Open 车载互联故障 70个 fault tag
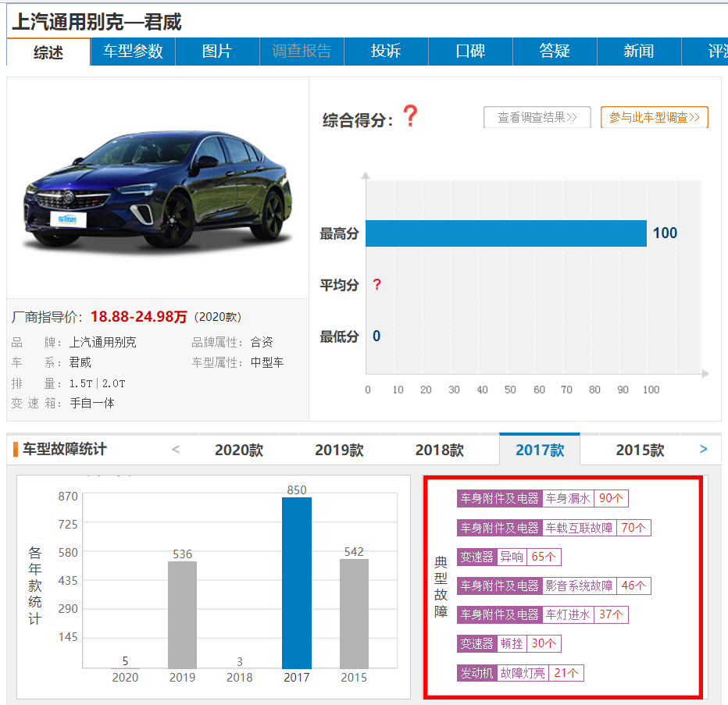Image resolution: width=728 pixels, height=705 pixels. tap(554, 528)
